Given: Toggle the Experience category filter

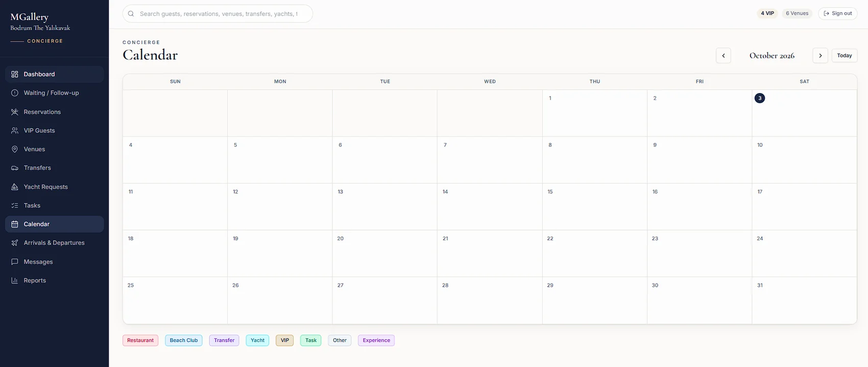Looking at the screenshot, I should coord(376,340).
